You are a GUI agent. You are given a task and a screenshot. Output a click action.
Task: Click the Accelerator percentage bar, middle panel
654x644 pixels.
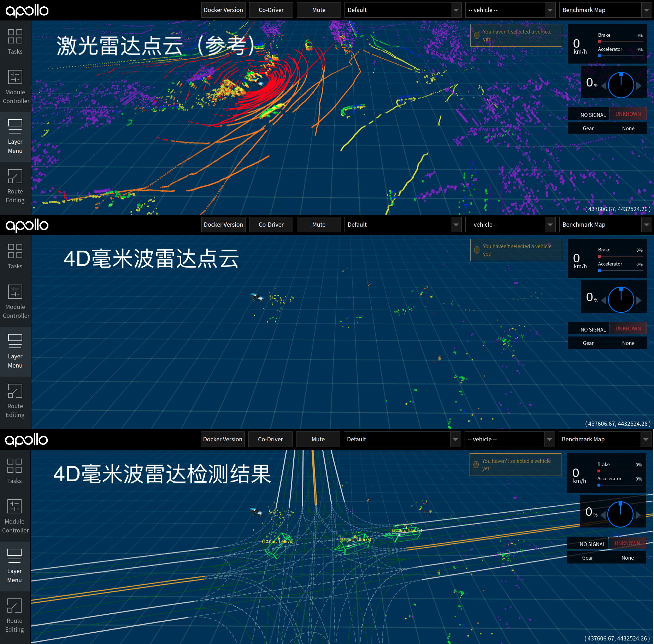pyautogui.click(x=620, y=270)
